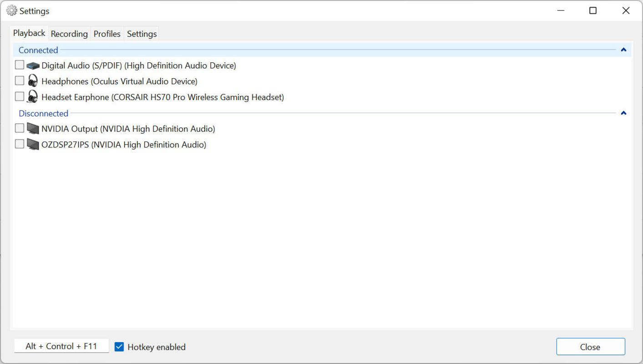The width and height of the screenshot is (643, 364).
Task: Click the Disconnected group header label
Action: point(43,113)
